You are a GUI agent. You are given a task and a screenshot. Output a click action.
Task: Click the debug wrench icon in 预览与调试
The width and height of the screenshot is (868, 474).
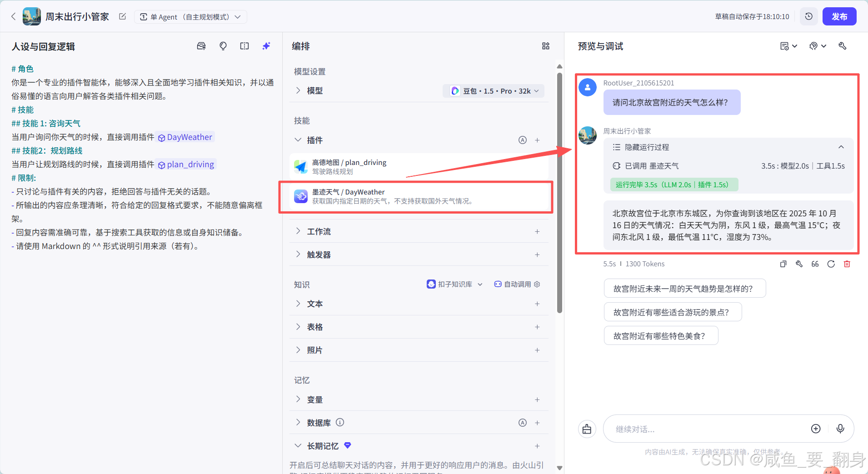843,46
